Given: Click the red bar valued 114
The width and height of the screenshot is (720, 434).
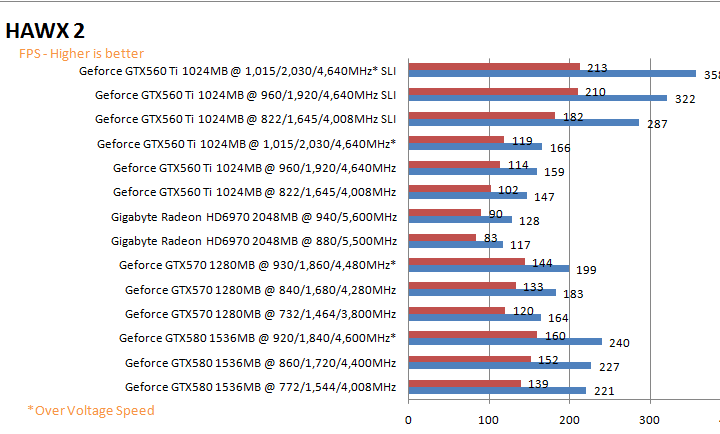Looking at the screenshot, I should click(454, 164).
